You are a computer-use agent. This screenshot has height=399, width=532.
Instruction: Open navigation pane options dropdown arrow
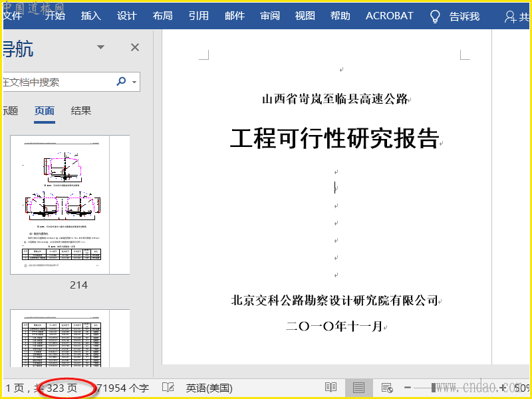(x=101, y=47)
